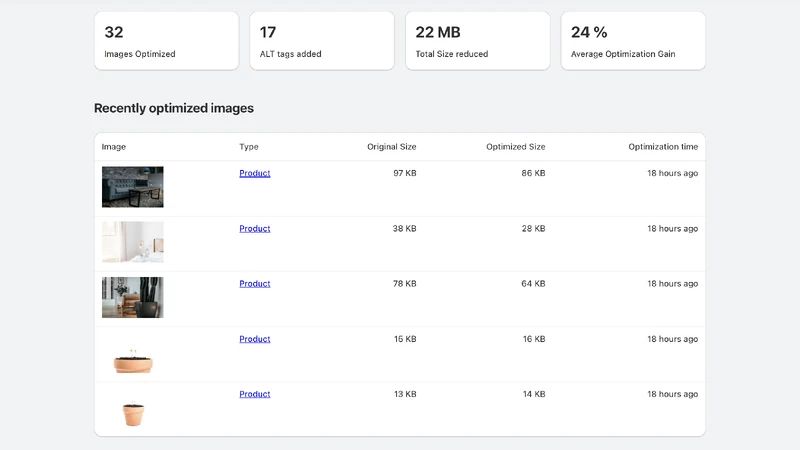Click the dark plant and chair thumbnail
Viewport: 800px width, 450px height.
pos(133,297)
